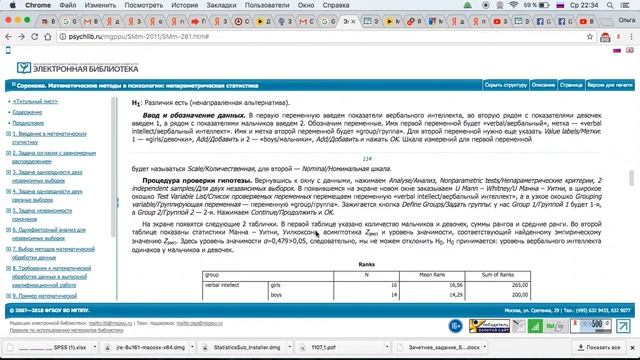
Task: Open the citation counter badge showing 500
Action: click(x=591, y=326)
